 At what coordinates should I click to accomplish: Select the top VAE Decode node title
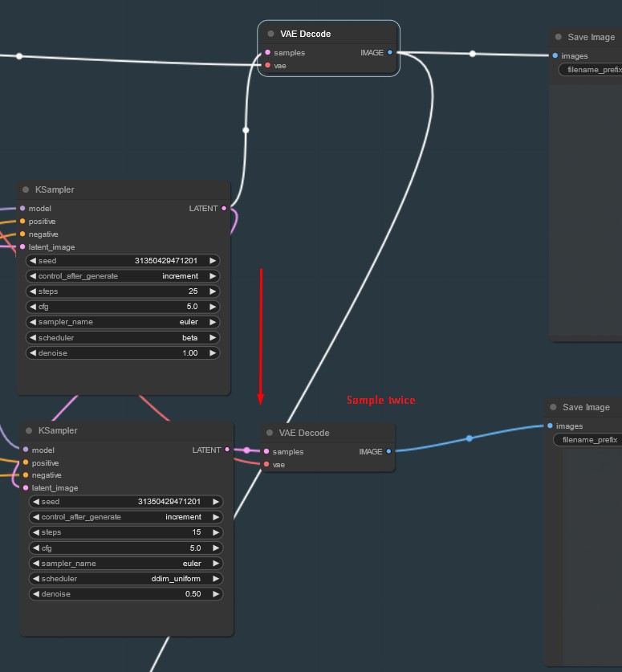pyautogui.click(x=306, y=34)
